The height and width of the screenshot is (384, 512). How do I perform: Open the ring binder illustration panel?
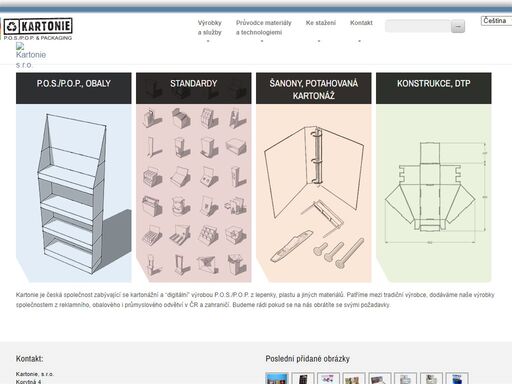pyautogui.click(x=314, y=193)
